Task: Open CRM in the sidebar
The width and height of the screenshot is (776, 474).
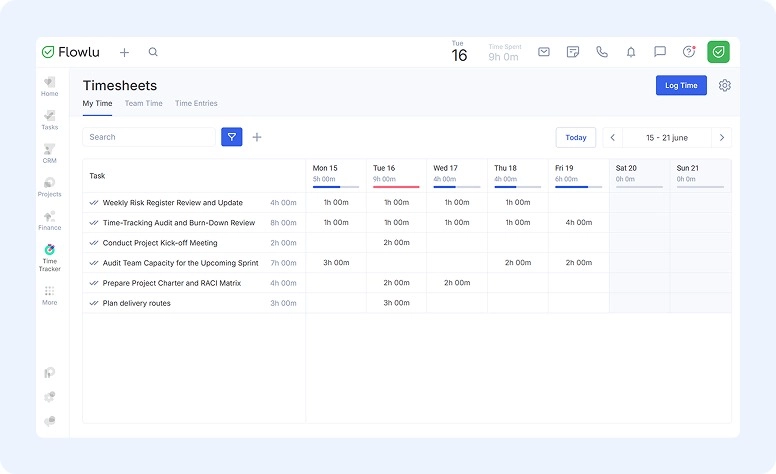Action: 49,153
